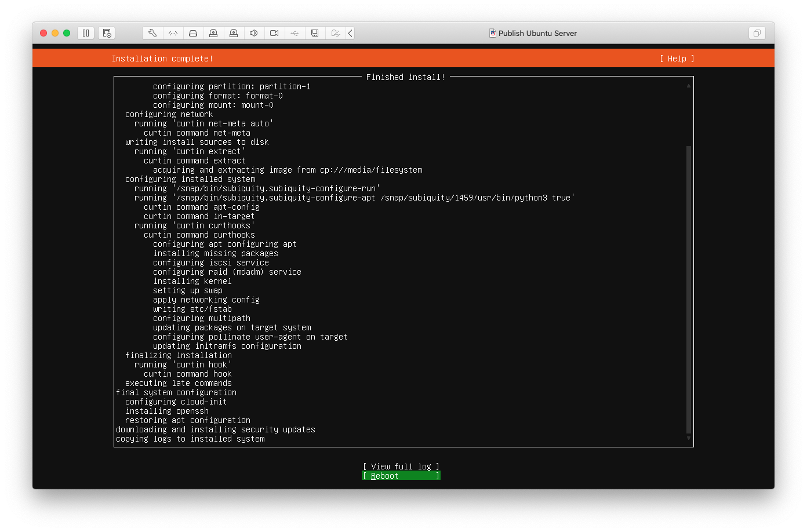Click the 'subiquity-configure-apt' log line
The width and height of the screenshot is (807, 532).
pyautogui.click(x=355, y=198)
